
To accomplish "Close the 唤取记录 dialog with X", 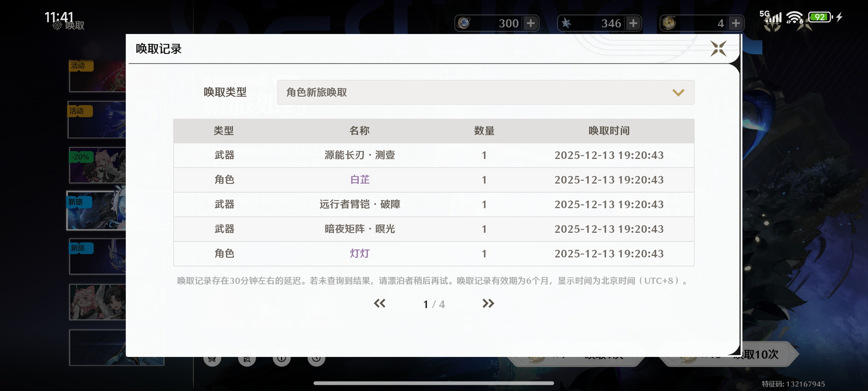I will [x=718, y=49].
